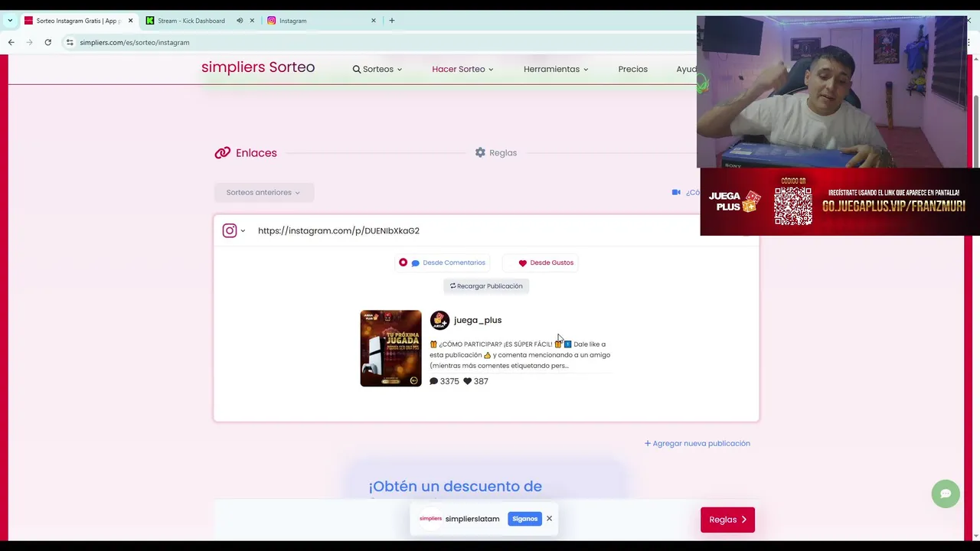Image resolution: width=980 pixels, height=551 pixels.
Task: Click the page vertical scrollbar
Action: [975, 130]
